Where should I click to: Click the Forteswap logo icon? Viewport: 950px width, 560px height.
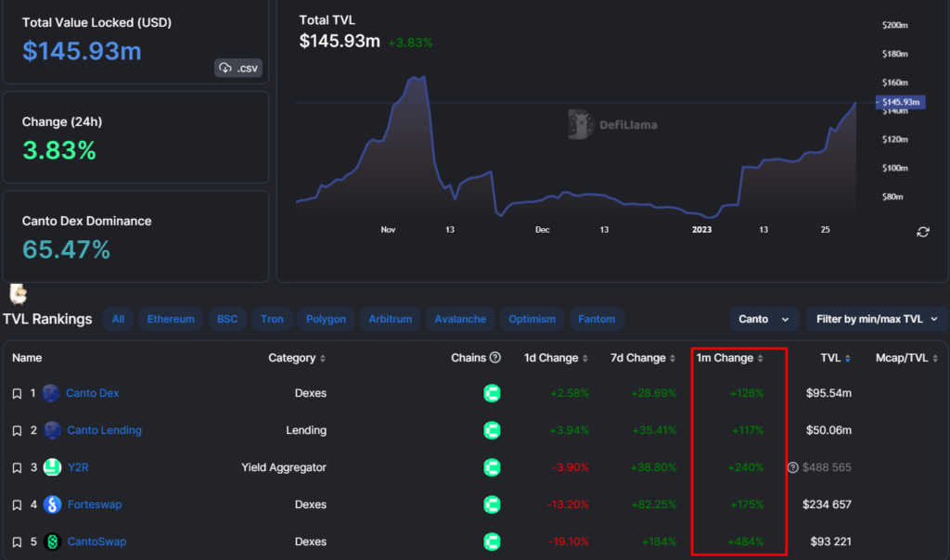click(52, 504)
